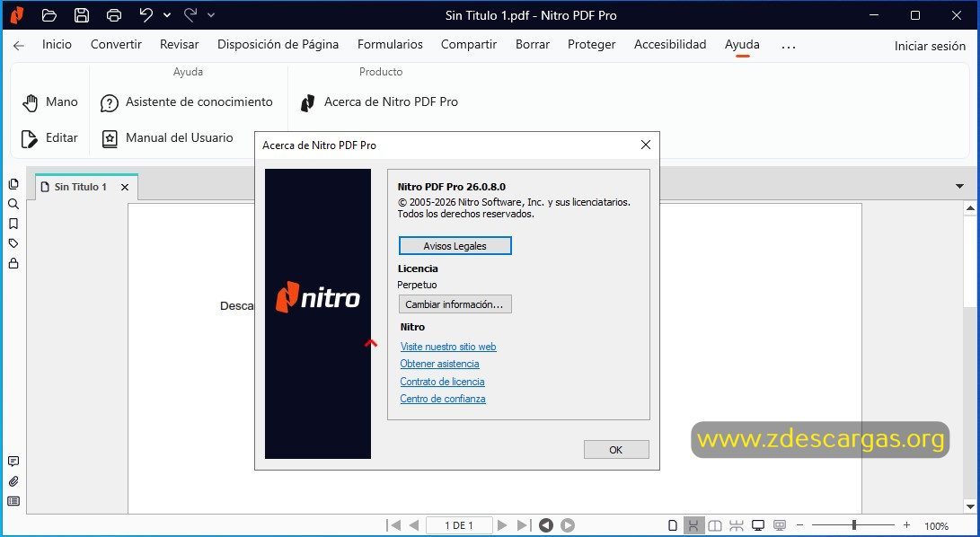
Task: Open the Search panel magnifier icon
Action: tap(13, 204)
